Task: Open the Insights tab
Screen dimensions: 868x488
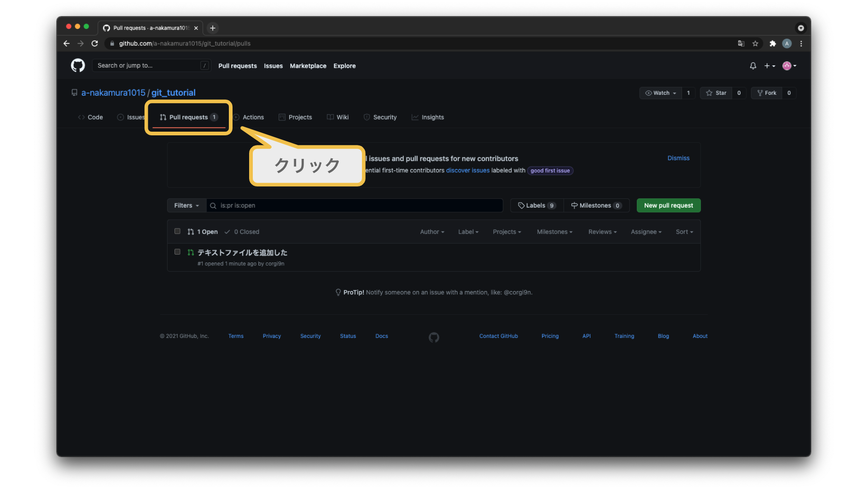Action: [428, 117]
